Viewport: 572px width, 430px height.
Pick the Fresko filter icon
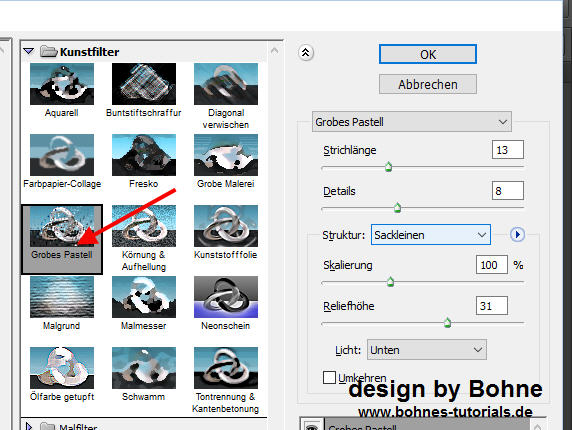144,155
